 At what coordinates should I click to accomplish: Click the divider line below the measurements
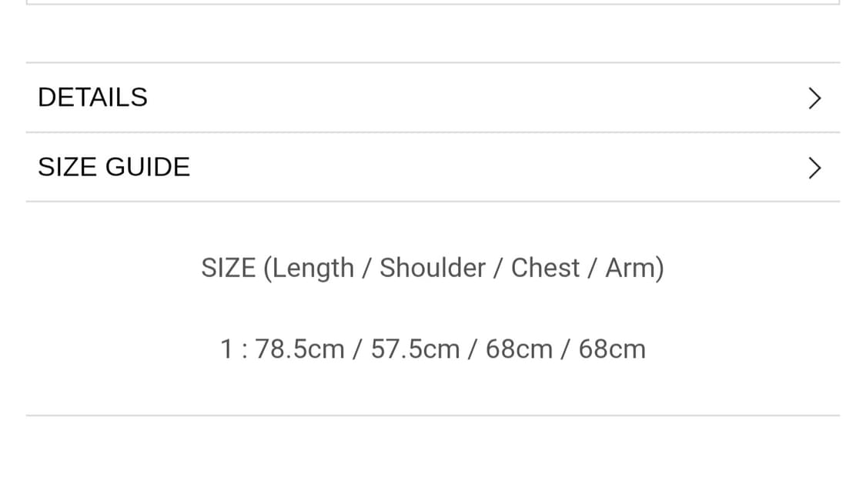(433, 416)
